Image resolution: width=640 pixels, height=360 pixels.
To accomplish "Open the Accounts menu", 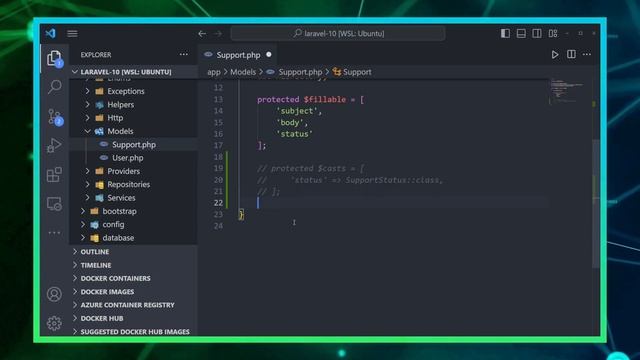I will tap(54, 294).
